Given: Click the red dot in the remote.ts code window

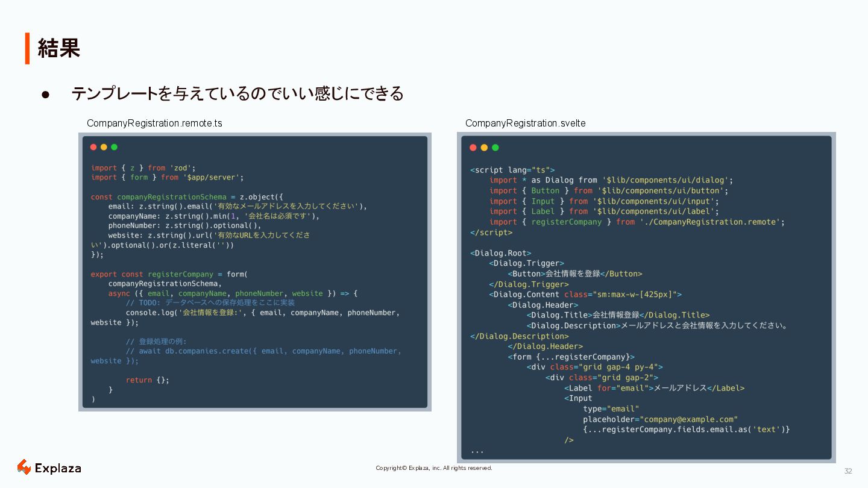Looking at the screenshot, I should 93,147.
